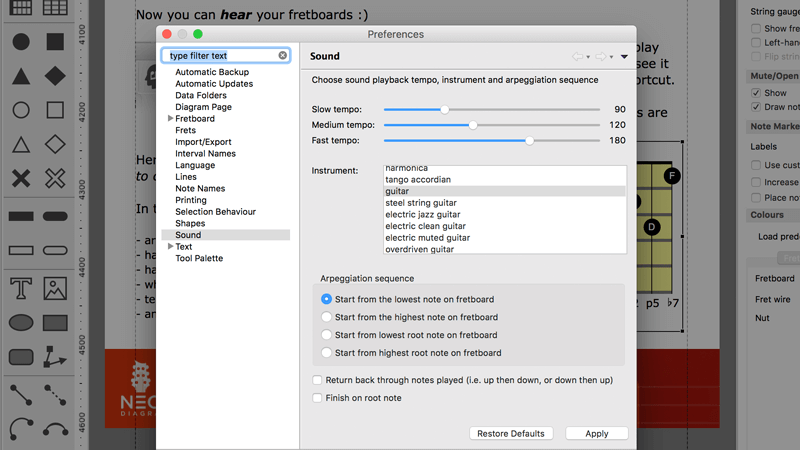Select the outlined X cross marker tool

point(55,179)
